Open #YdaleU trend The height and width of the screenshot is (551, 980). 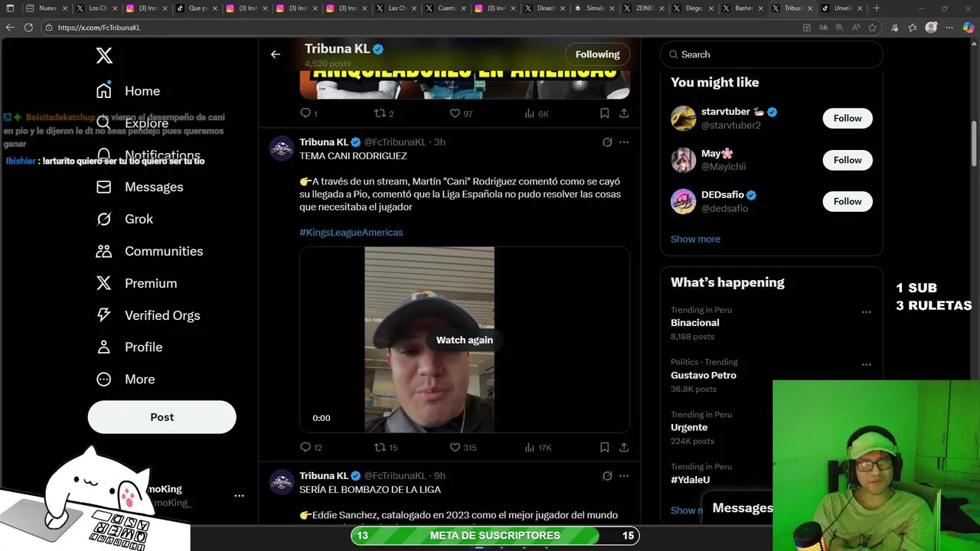[690, 480]
